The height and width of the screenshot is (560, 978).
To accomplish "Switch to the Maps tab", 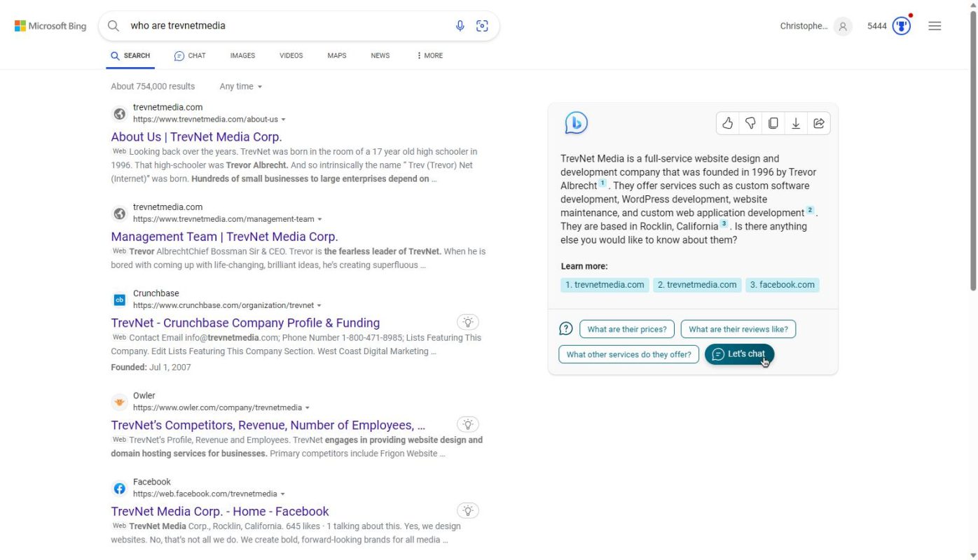I will pos(337,55).
